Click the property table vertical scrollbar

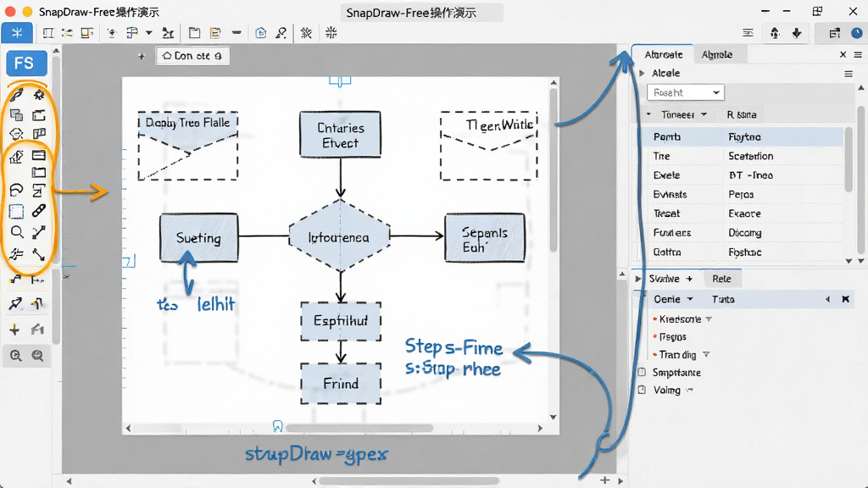[x=848, y=160]
